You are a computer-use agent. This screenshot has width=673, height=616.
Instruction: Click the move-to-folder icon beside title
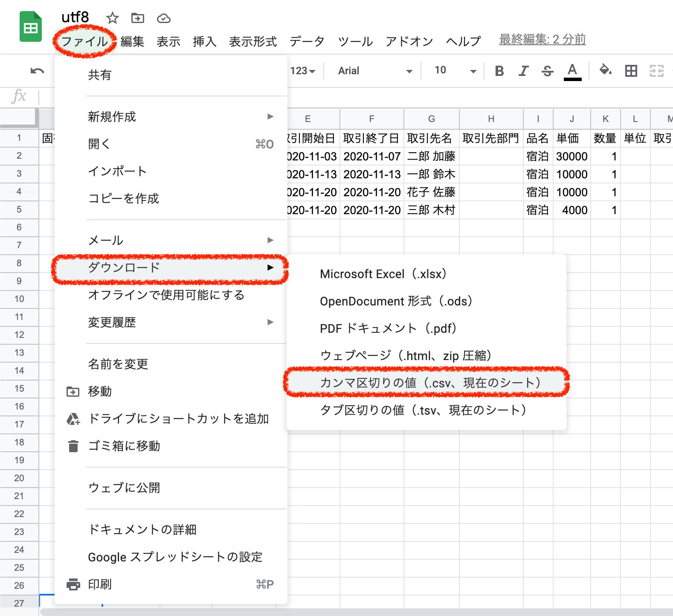[x=137, y=18]
